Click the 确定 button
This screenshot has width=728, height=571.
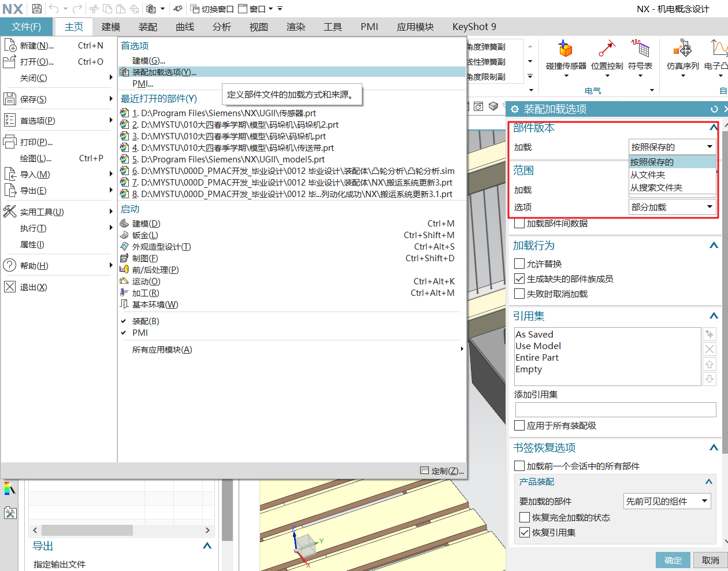(673, 560)
